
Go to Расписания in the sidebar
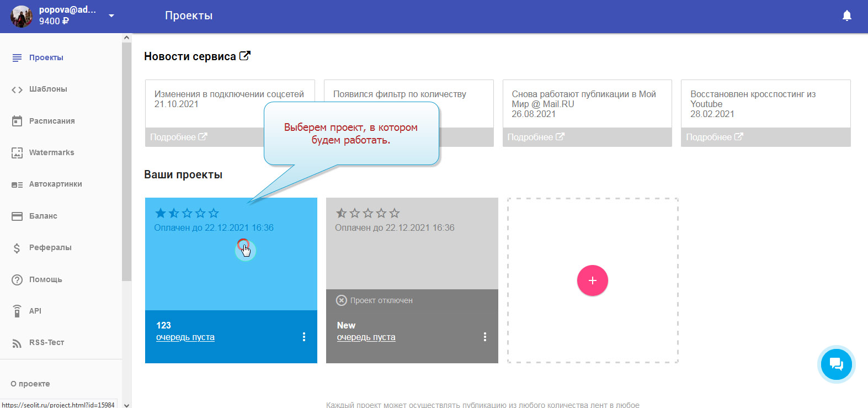pyautogui.click(x=52, y=121)
